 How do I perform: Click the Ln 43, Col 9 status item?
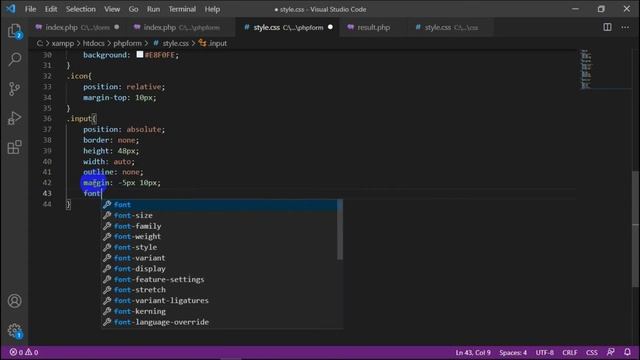[473, 352]
